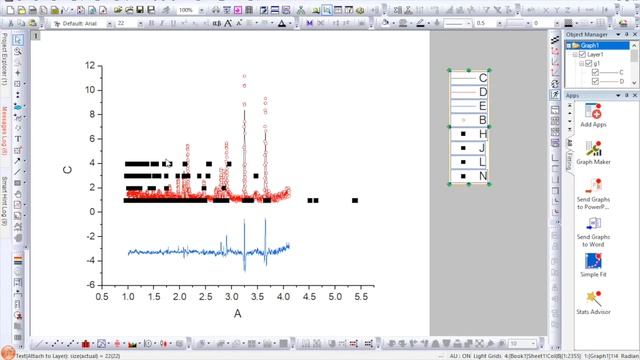
Task: Click the legend entry labeled H
Action: (469, 134)
